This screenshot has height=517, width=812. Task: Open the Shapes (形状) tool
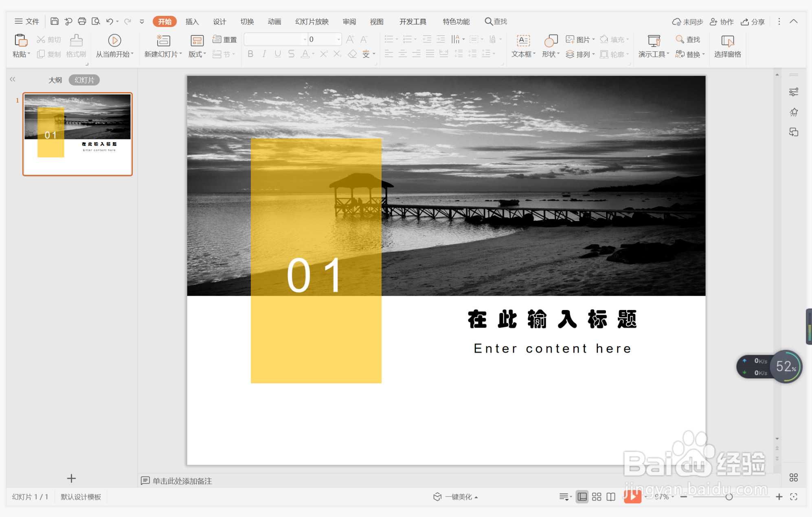click(x=550, y=41)
